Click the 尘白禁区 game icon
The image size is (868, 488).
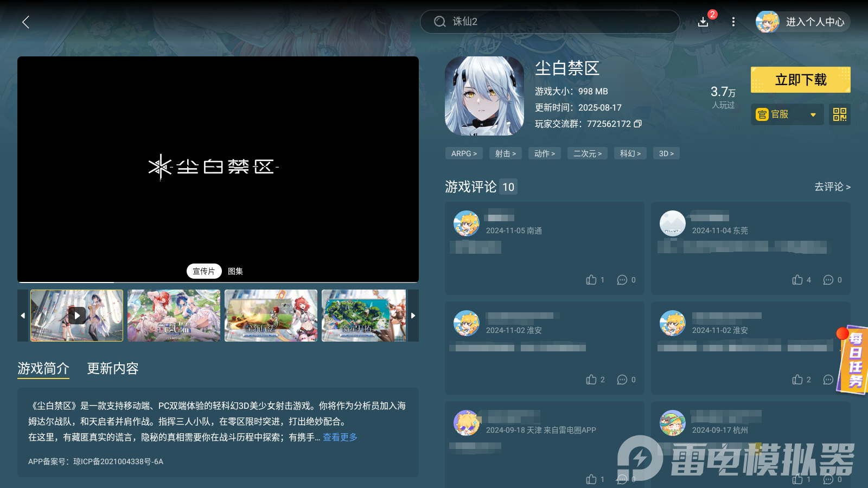coord(484,95)
